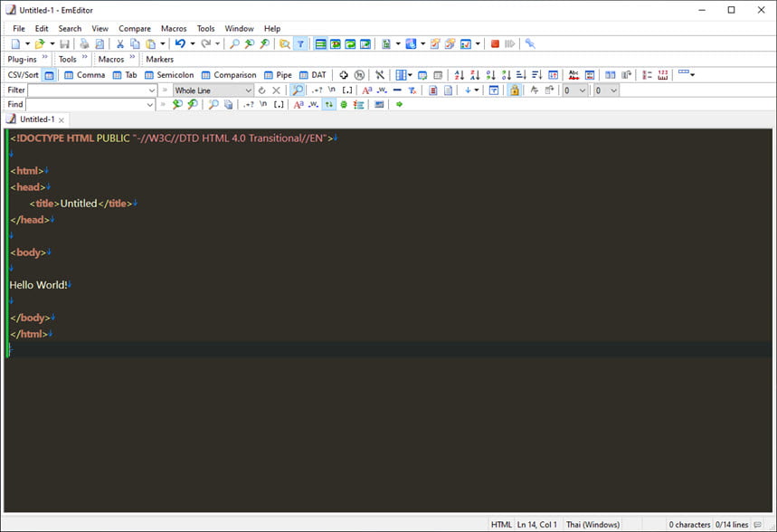Open the Whole Line column dropdown
This screenshot has width=777, height=532.
click(x=248, y=90)
